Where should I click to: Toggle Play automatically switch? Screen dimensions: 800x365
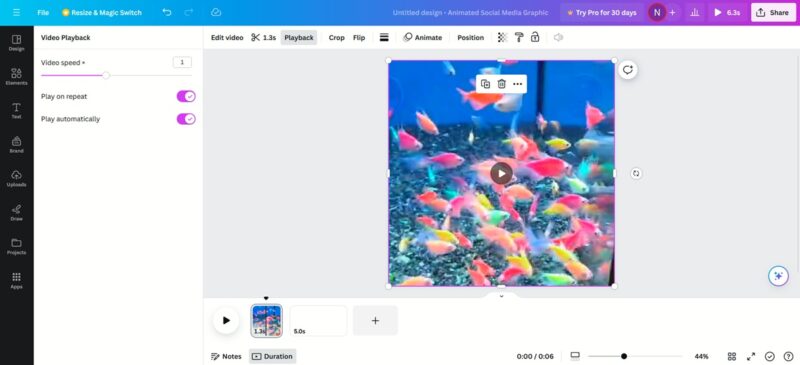pyautogui.click(x=186, y=119)
